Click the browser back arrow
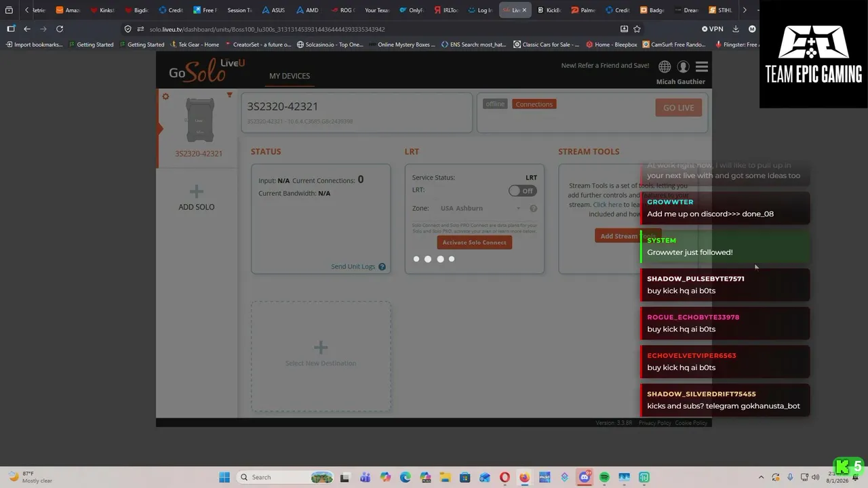This screenshot has width=868, height=488. pyautogui.click(x=27, y=29)
